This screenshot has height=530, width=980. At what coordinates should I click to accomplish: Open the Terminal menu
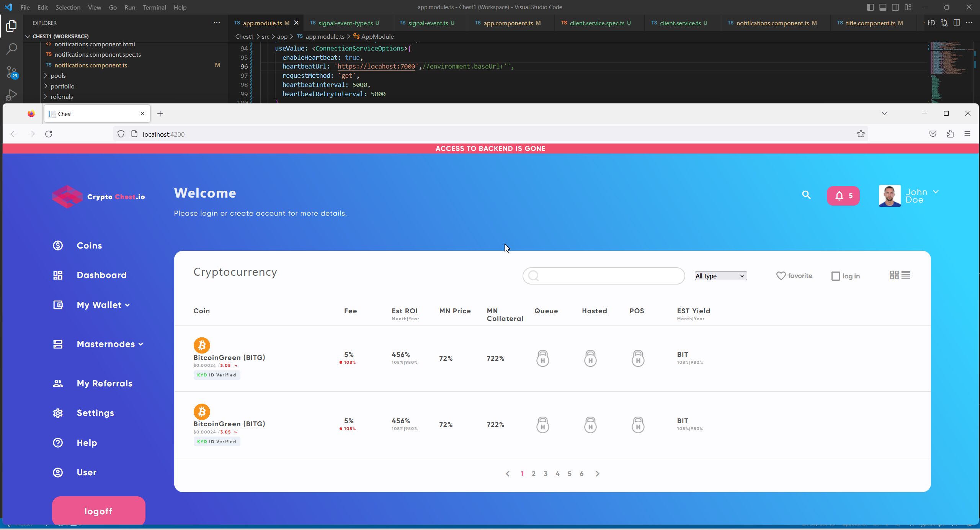point(154,7)
